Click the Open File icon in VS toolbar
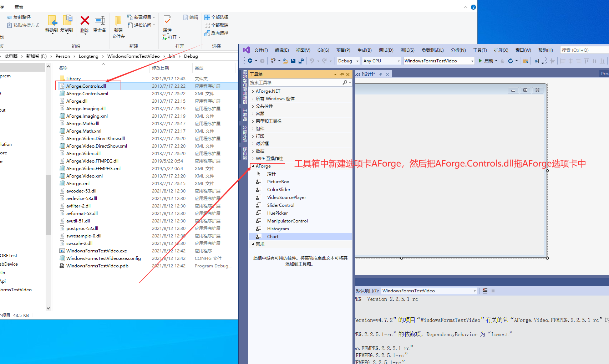 (x=285, y=61)
